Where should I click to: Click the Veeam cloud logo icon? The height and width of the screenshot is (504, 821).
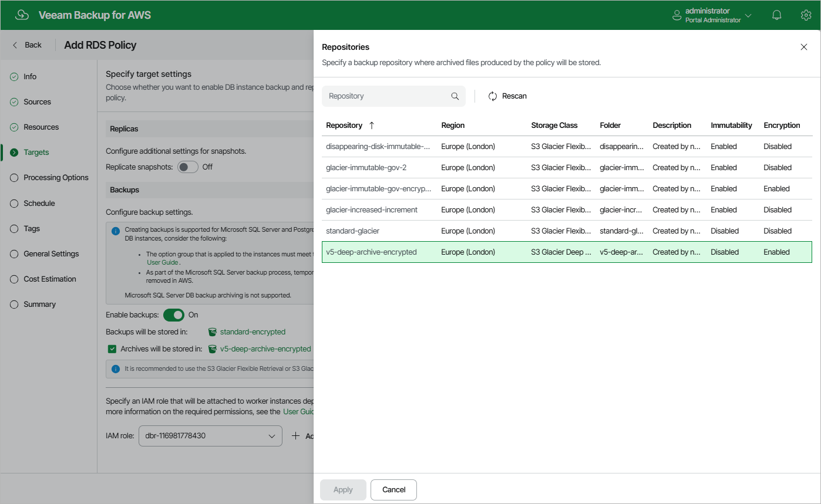click(x=22, y=15)
